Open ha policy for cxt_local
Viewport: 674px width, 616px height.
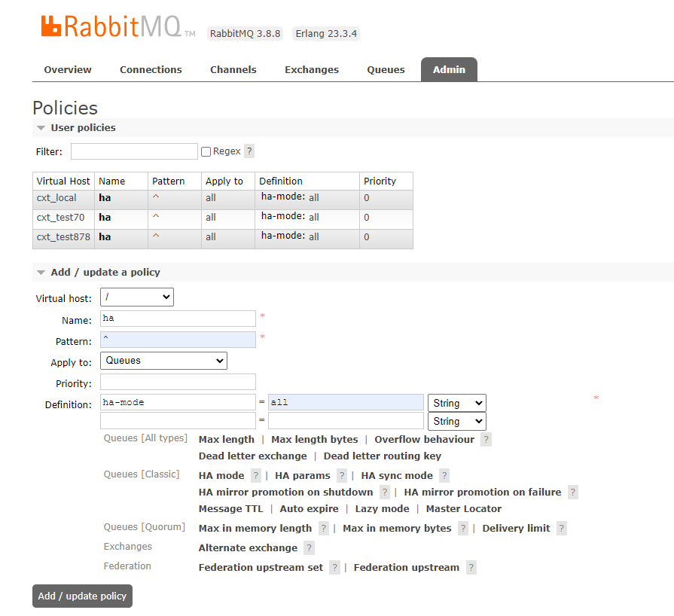105,198
